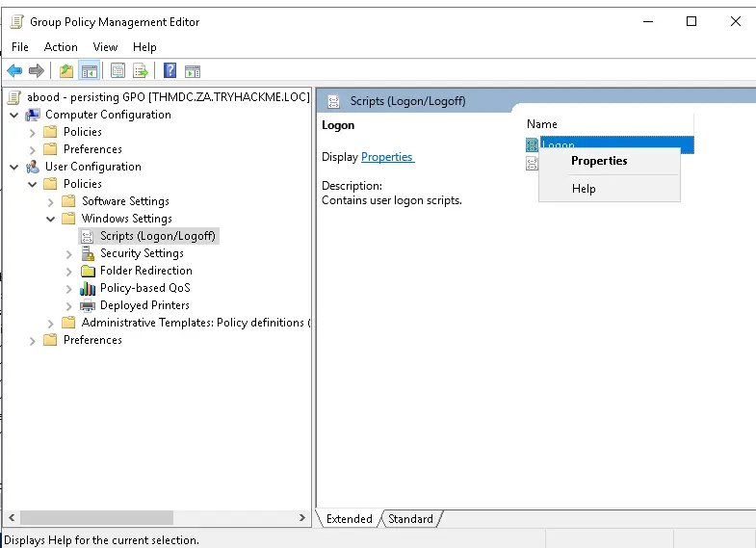Expand Preferences under Computer Configuration
The image size is (756, 548).
coord(33,150)
